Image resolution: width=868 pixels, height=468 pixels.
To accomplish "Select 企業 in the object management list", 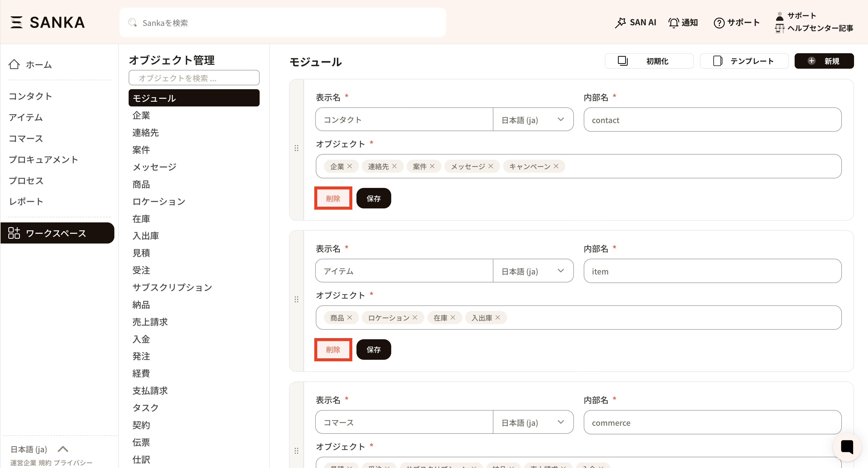I will pos(141,115).
